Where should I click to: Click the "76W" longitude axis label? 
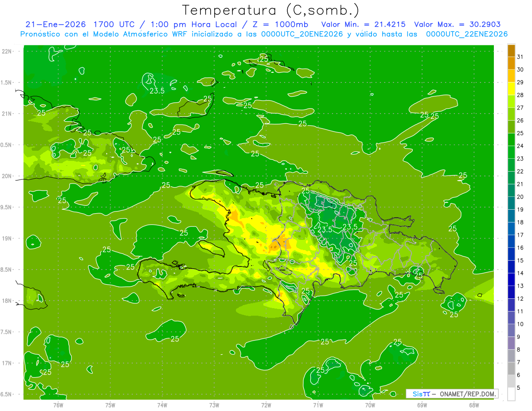click(x=58, y=405)
